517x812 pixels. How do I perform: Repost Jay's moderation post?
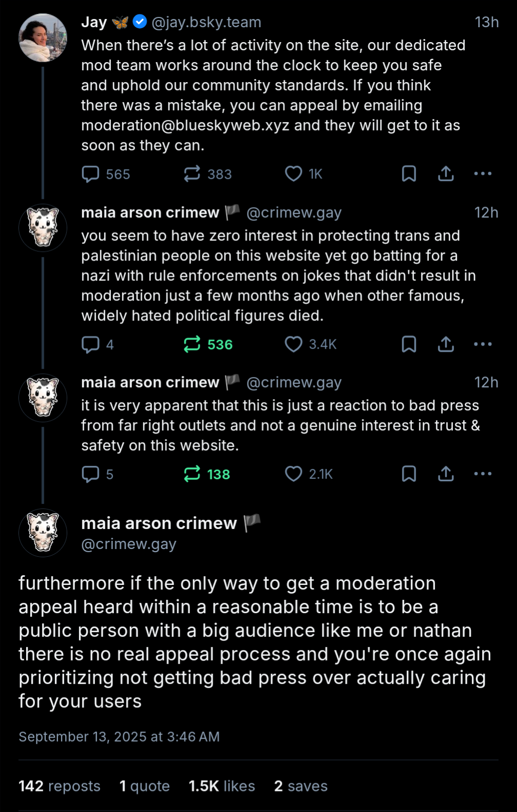[x=192, y=174]
